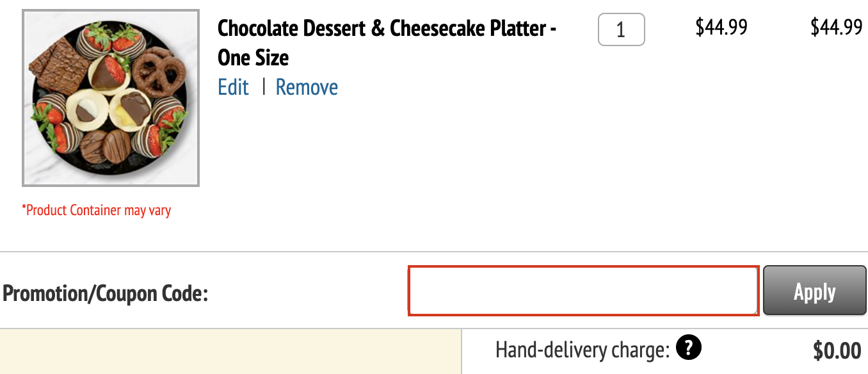Select the unit price next to quantity

[x=721, y=28]
